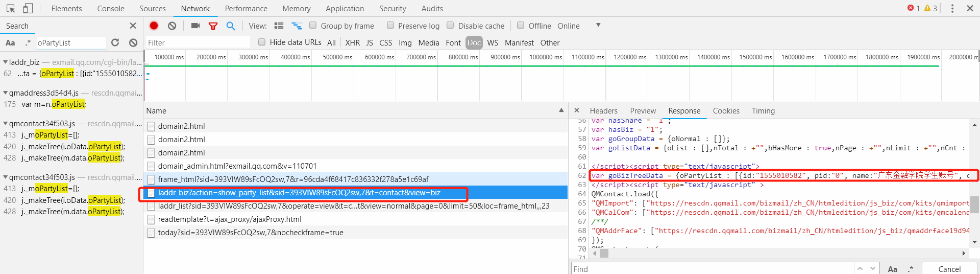
Task: Click the blue search magnifier icon
Action: tap(231, 26)
